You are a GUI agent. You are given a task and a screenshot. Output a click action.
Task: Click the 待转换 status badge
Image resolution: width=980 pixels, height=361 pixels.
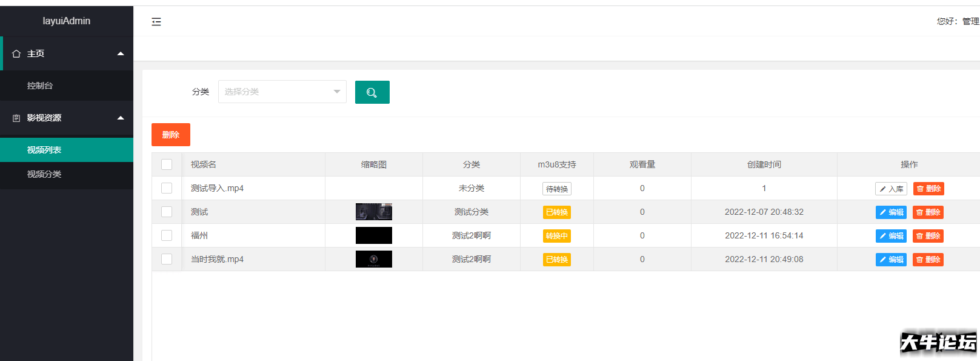[x=557, y=189]
